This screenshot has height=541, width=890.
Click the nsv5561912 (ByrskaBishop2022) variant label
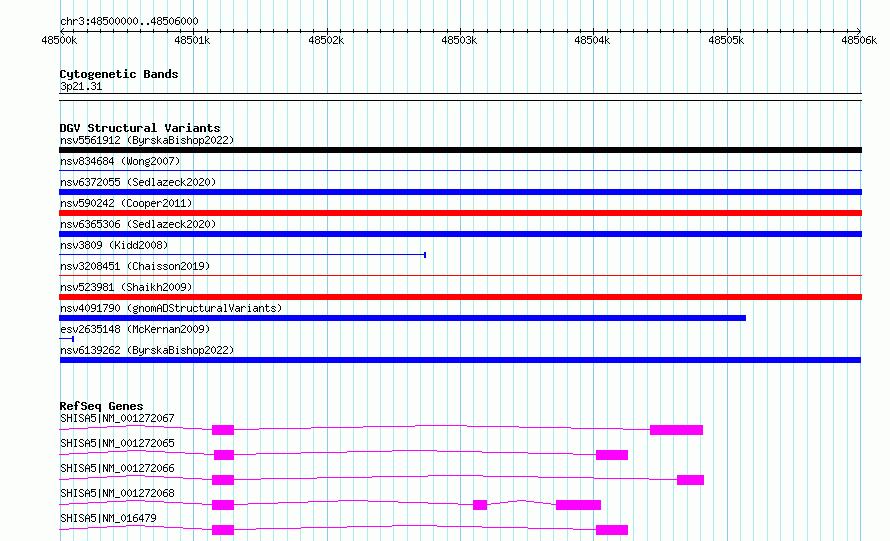[x=147, y=140]
